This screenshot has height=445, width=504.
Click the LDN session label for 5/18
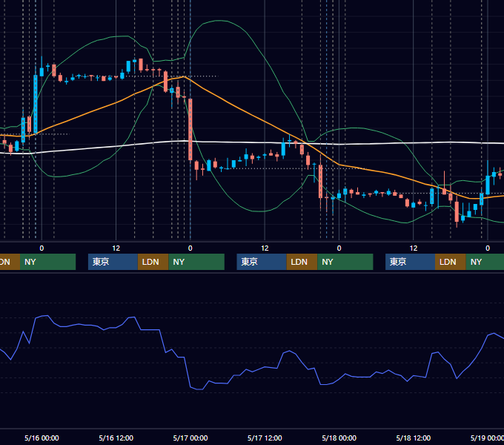pyautogui.click(x=451, y=262)
